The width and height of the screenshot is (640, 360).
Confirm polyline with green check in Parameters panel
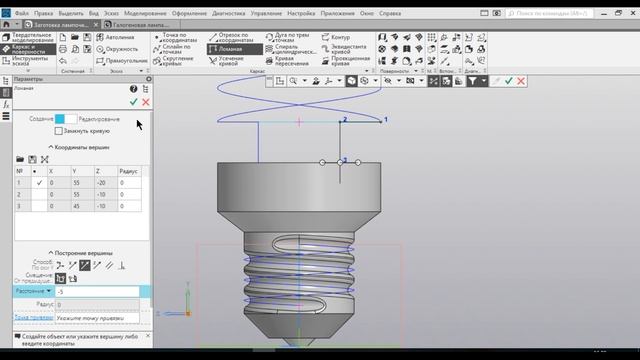click(x=133, y=102)
